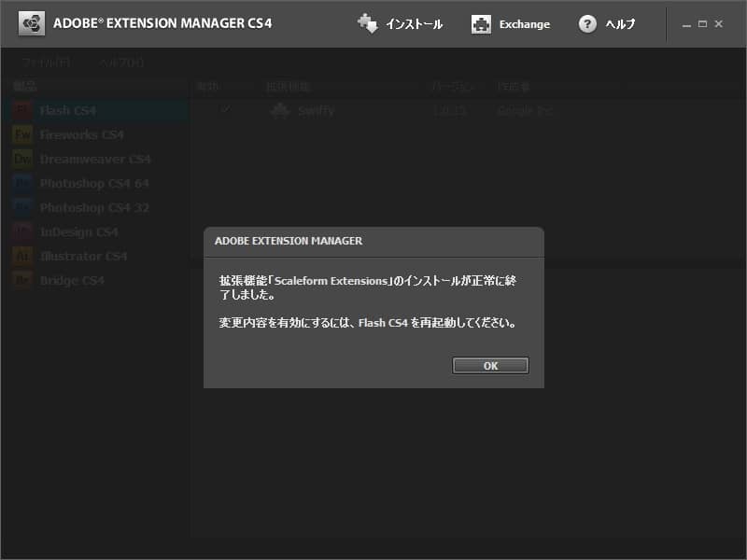Close the Extension Manager window
Image resolution: width=747 pixels, height=560 pixels.
coord(718,24)
